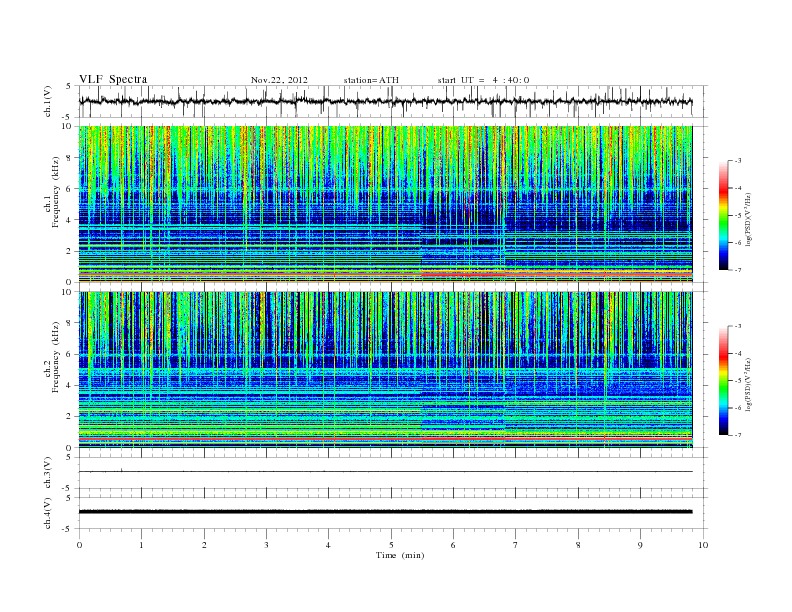Click time axis tick label "10"

pyautogui.click(x=703, y=545)
